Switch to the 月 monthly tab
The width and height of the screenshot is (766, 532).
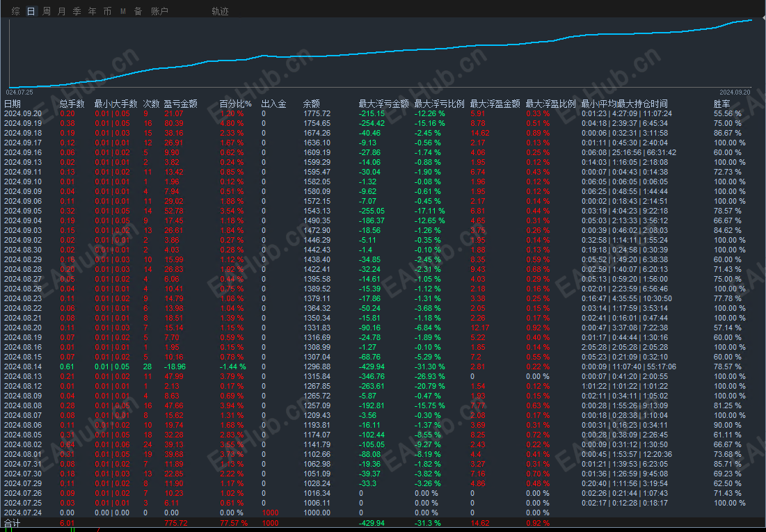[x=61, y=11]
